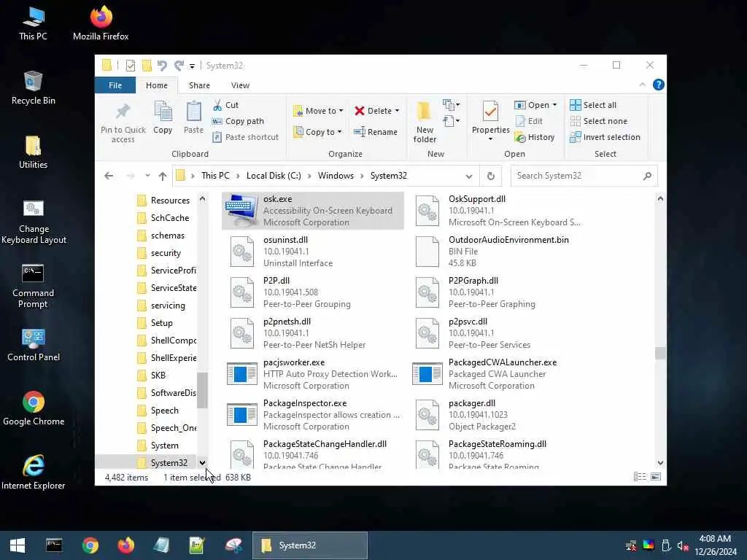
Task: Click Local Disk (C:) in breadcrumb
Action: point(274,176)
